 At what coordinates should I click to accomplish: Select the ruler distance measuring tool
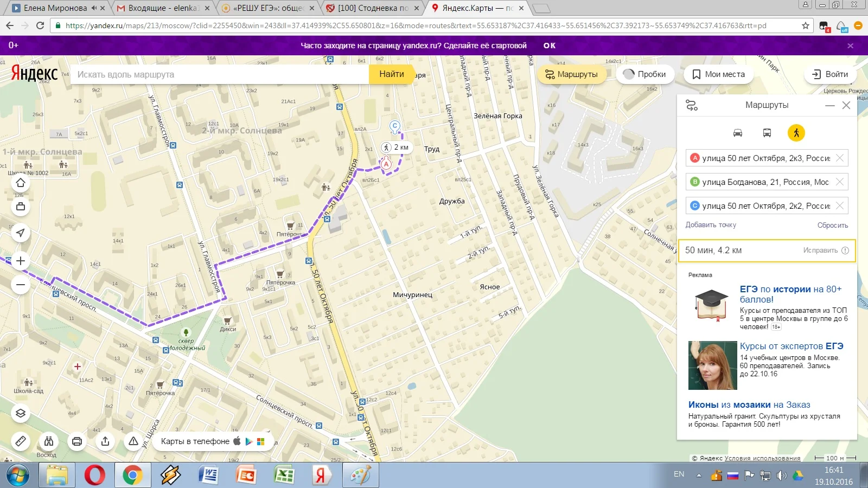point(21,441)
